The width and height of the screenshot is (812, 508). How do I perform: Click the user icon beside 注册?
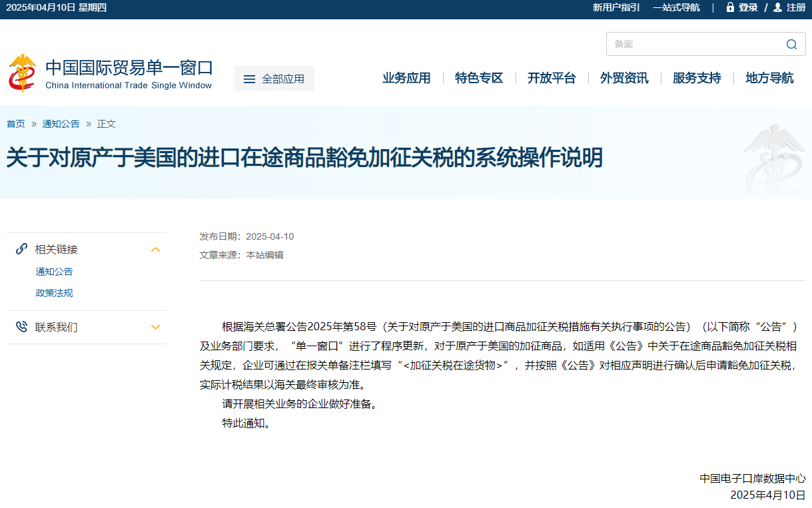tap(777, 7)
